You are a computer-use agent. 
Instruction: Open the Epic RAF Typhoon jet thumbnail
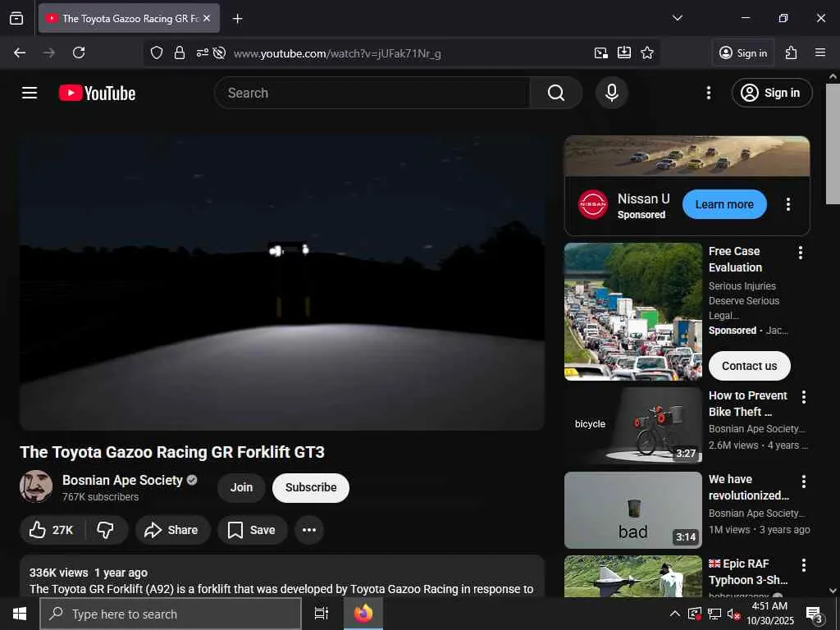[632, 577]
